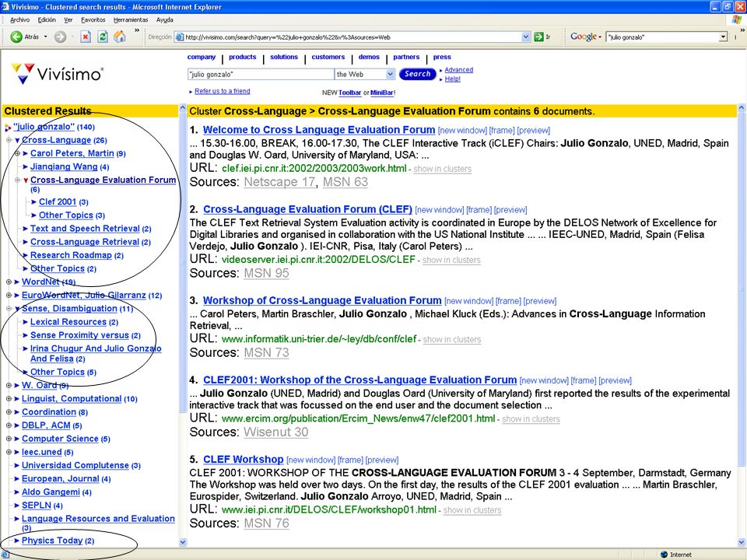Screen dimensions: 747x560
Task: Click the Google toolbar logo
Action: 584,37
